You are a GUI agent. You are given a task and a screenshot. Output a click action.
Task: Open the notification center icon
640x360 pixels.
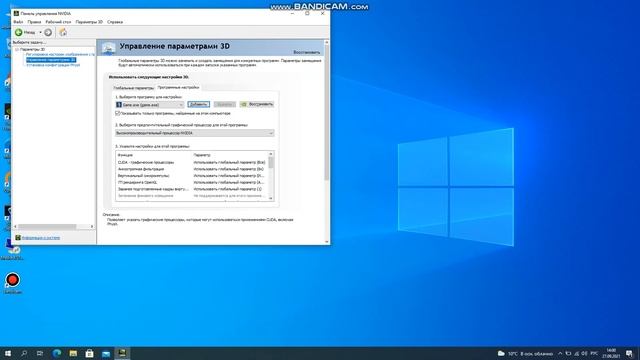pos(629,353)
